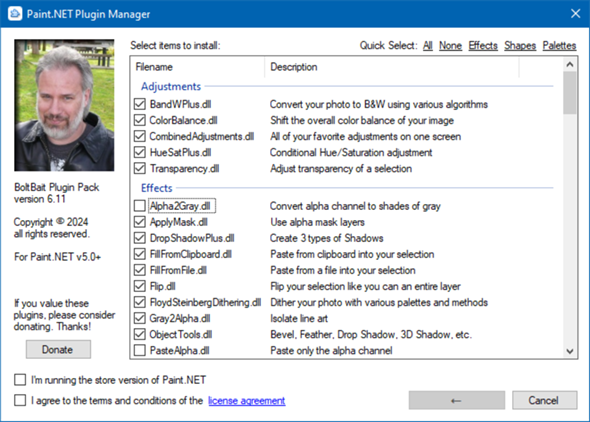This screenshot has width=590, height=422.
Task: Toggle the ObjectTools.dll checkbox
Action: 140,334
